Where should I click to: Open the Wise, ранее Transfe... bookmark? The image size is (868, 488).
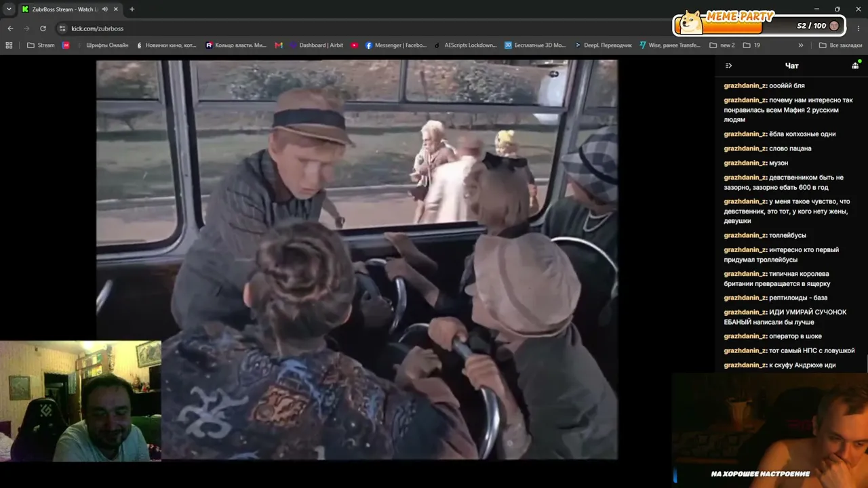click(x=670, y=45)
